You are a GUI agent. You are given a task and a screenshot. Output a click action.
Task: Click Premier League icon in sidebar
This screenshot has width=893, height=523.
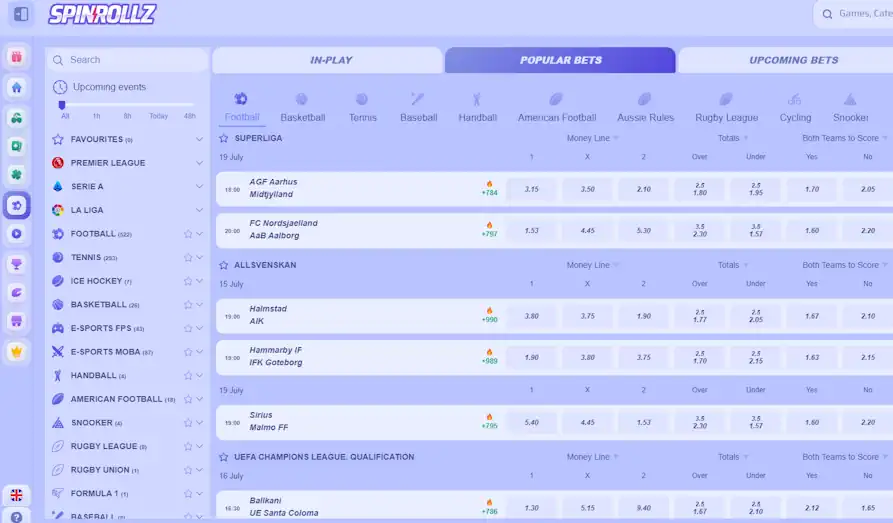point(58,163)
